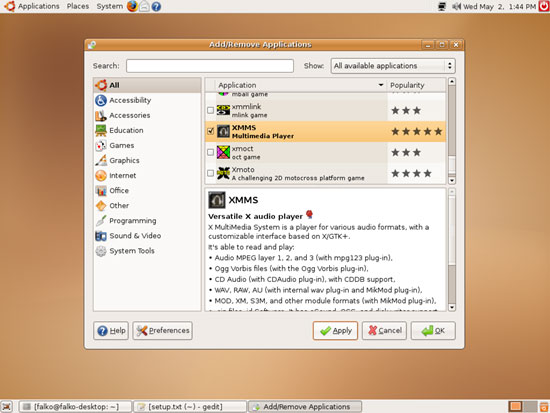Select the 'xmmlink' mlink game row text
550x413 pixels.
(x=249, y=111)
